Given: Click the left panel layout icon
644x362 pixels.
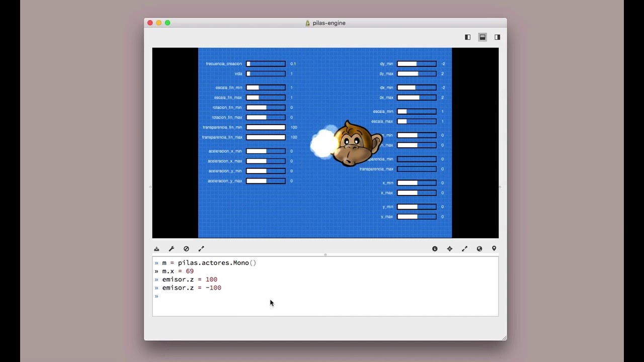Looking at the screenshot, I should click(x=467, y=37).
